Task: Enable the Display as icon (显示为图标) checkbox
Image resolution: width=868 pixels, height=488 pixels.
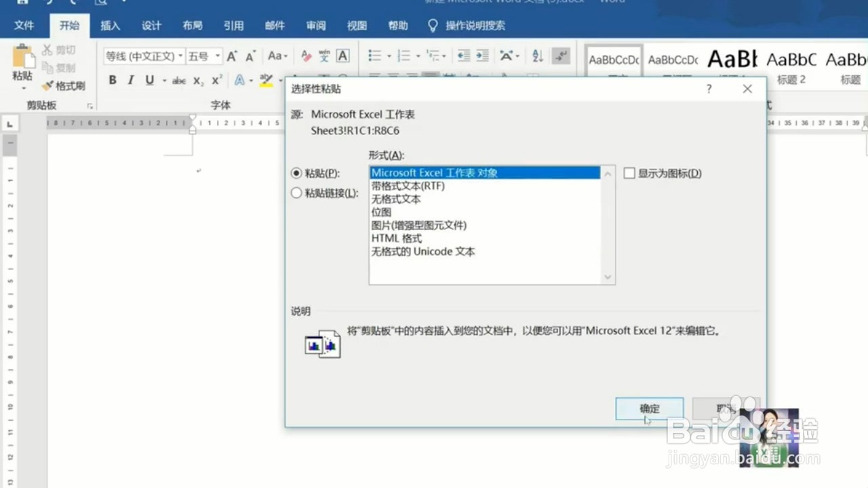Action: [629, 174]
